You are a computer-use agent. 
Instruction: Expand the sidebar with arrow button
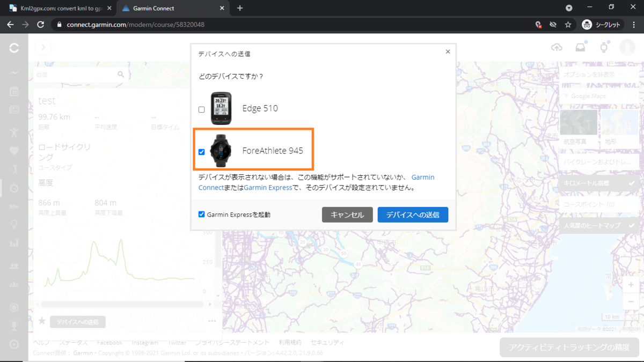(43, 48)
